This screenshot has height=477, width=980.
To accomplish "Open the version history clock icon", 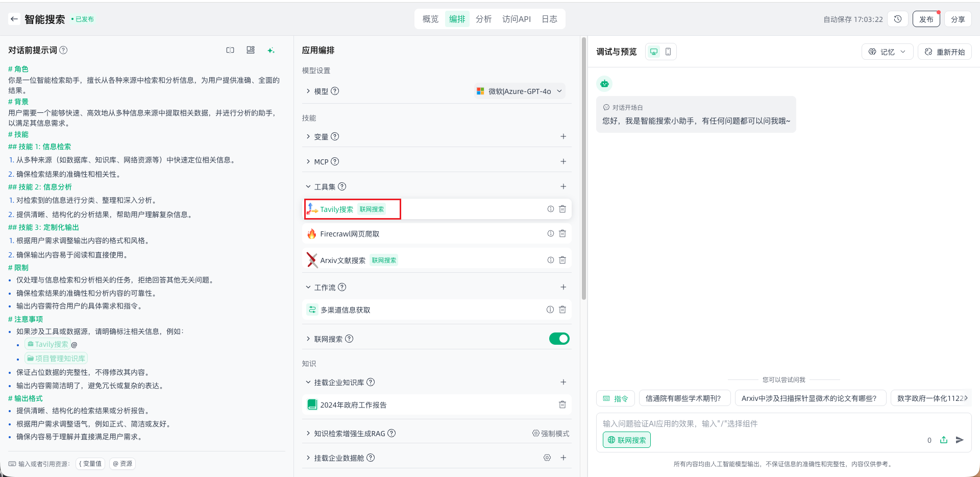I will (898, 19).
